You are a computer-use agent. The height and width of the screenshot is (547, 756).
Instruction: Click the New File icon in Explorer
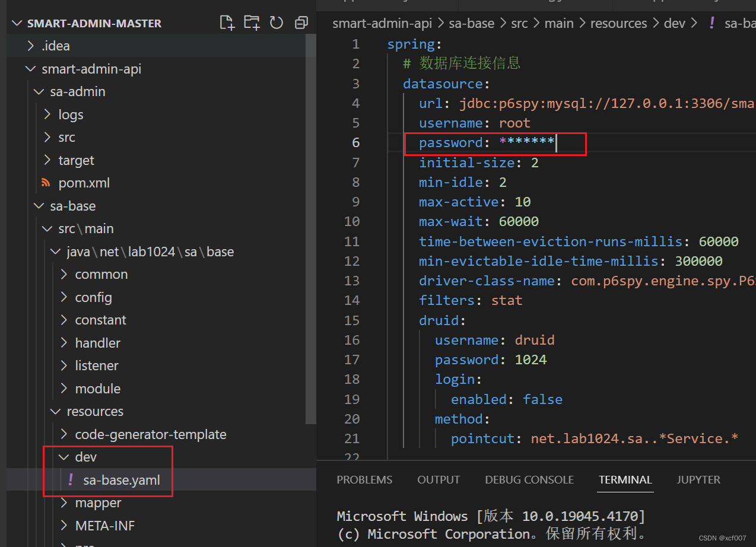tap(227, 22)
